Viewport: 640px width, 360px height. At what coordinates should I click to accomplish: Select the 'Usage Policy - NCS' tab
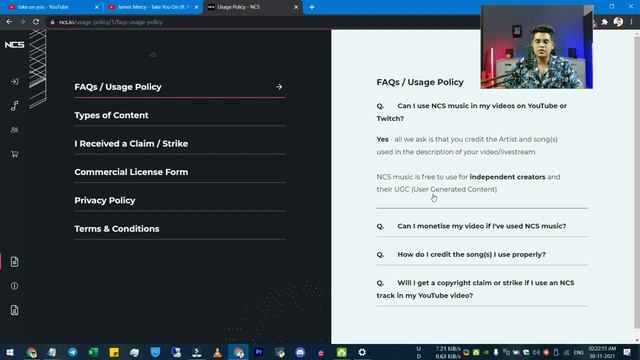pos(252,7)
